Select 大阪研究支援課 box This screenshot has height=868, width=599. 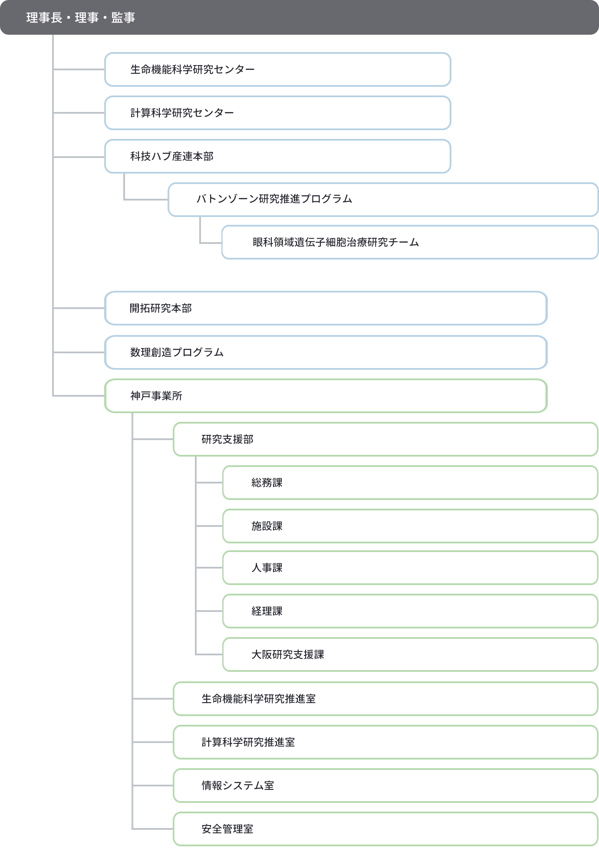411,654
